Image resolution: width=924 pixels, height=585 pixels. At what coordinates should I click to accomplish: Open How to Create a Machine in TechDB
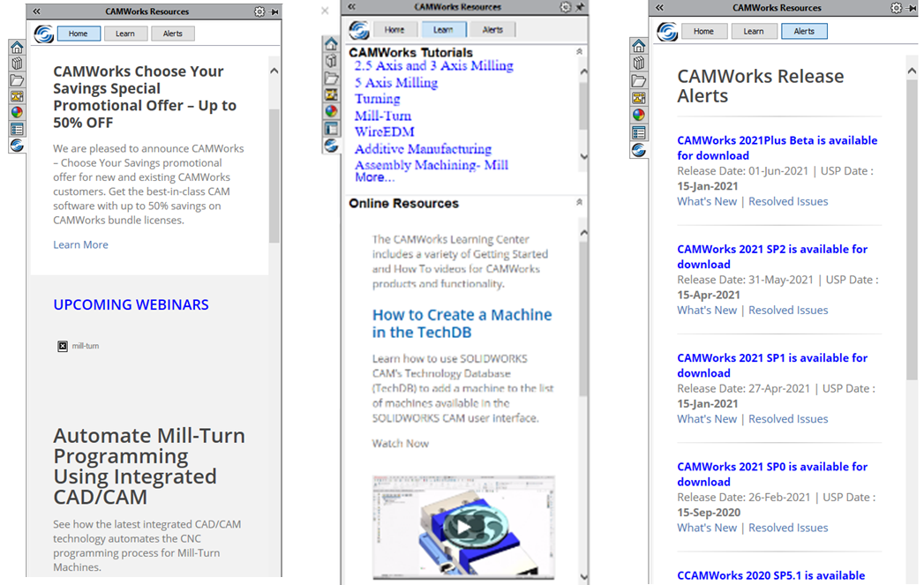[x=462, y=324]
